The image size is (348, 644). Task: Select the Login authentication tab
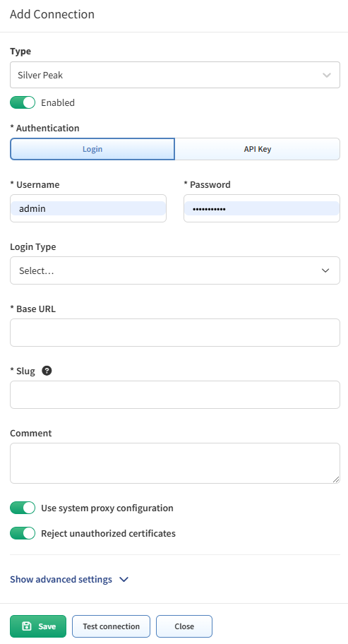click(x=92, y=149)
